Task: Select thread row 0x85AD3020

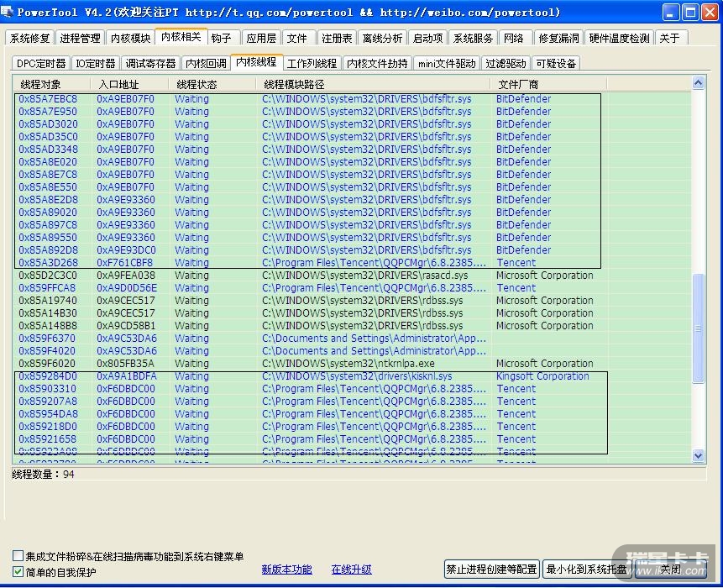Action: (351, 124)
